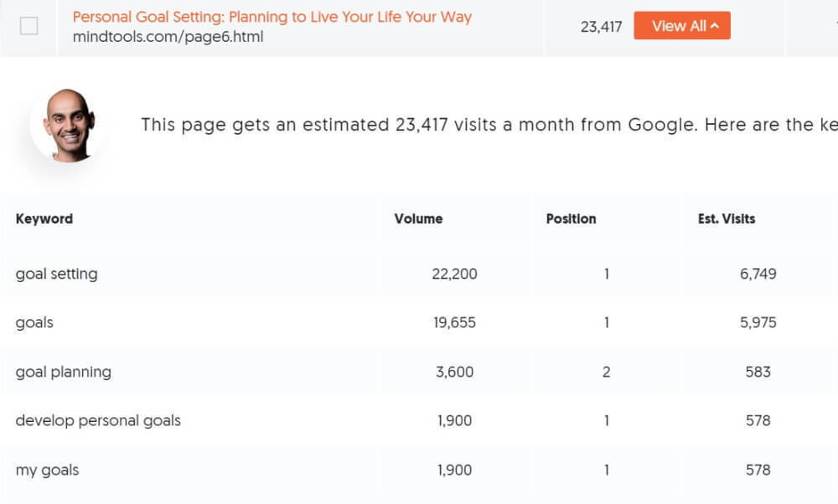This screenshot has width=838, height=504.
Task: Sort by the Volume column header
Action: 418,219
